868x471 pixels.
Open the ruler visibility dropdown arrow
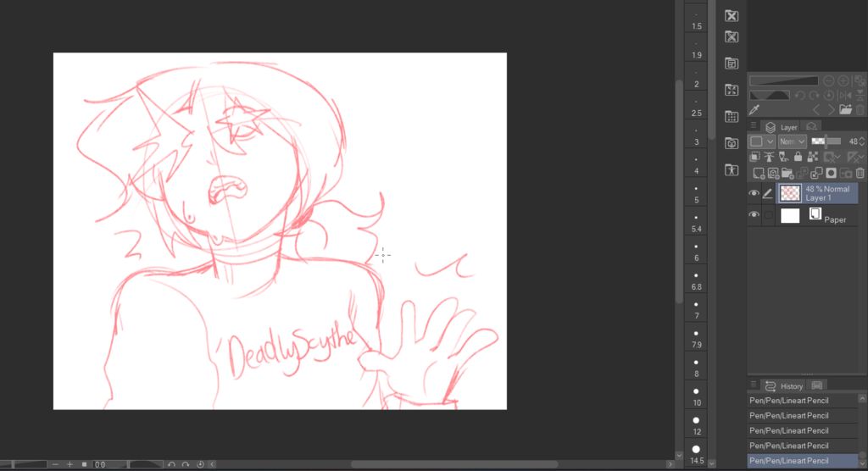coord(862,158)
